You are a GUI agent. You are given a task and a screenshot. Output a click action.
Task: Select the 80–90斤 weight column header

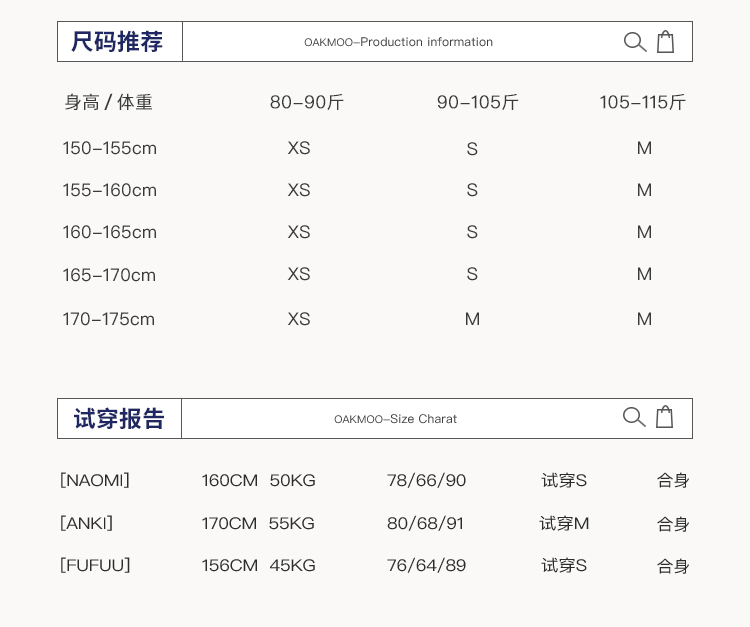[307, 102]
